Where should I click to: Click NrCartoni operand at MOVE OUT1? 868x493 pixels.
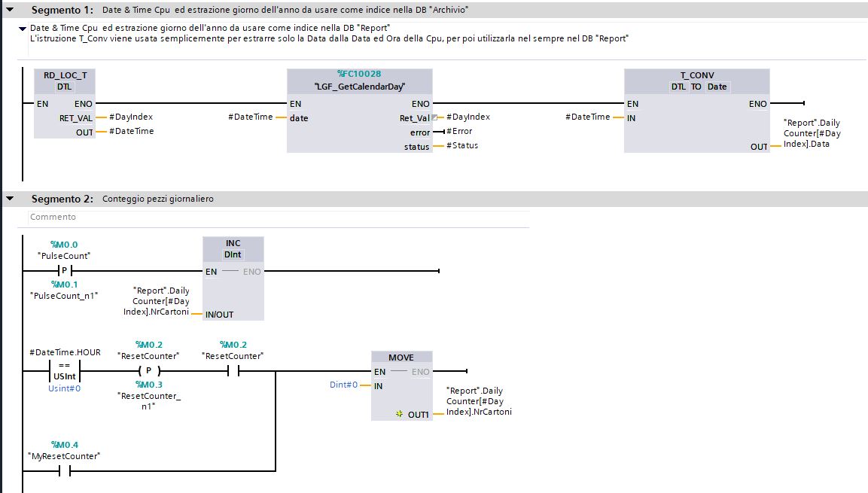pyautogui.click(x=479, y=401)
